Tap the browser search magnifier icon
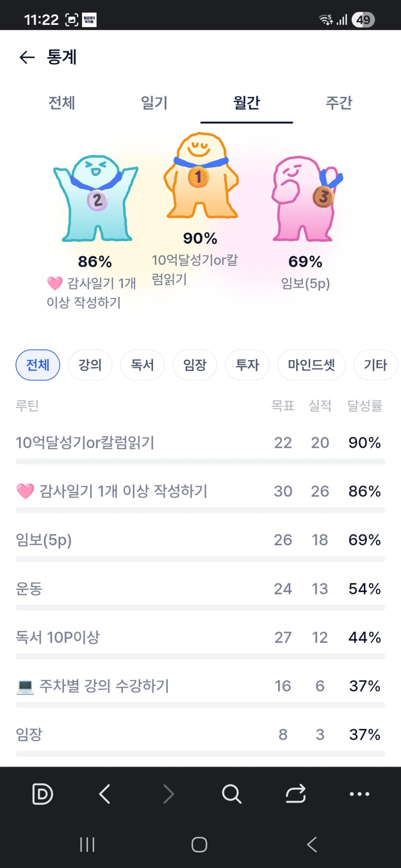 coord(231,794)
